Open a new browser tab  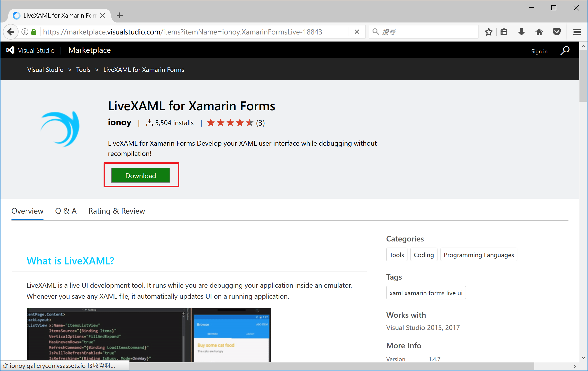click(120, 15)
